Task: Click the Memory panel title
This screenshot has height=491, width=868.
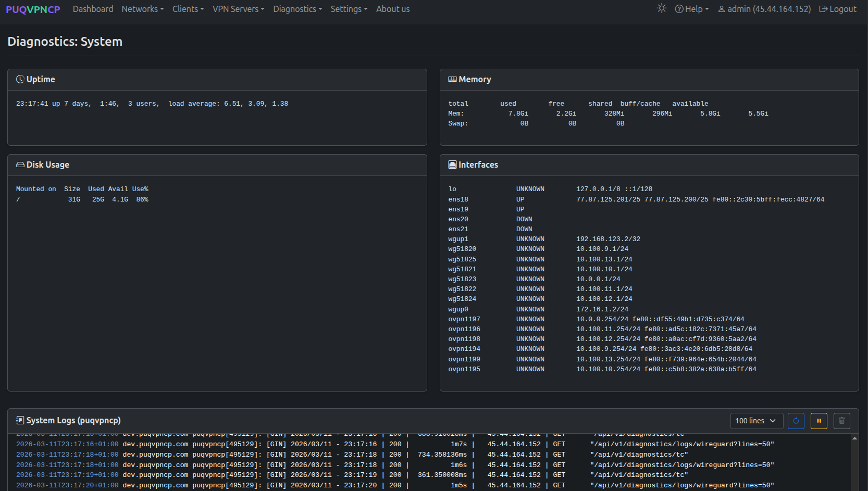Action: pos(475,79)
